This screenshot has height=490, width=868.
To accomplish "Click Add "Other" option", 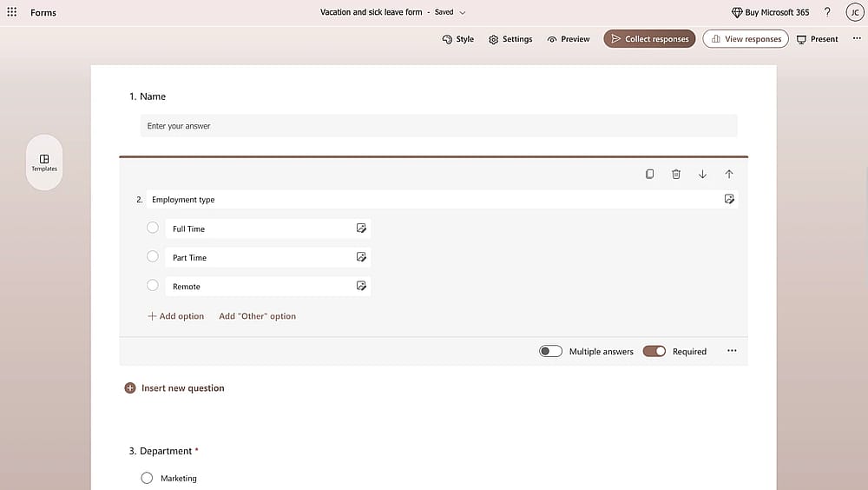I will click(258, 316).
